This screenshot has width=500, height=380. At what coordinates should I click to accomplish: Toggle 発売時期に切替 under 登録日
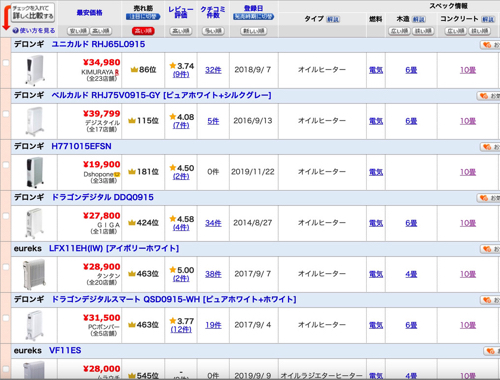(254, 17)
